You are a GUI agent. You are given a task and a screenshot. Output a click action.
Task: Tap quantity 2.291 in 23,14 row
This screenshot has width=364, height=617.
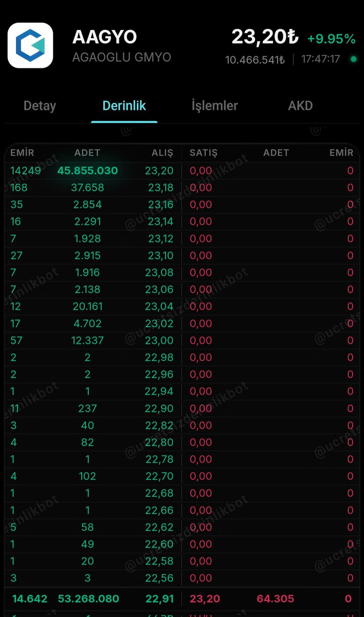coord(87,222)
